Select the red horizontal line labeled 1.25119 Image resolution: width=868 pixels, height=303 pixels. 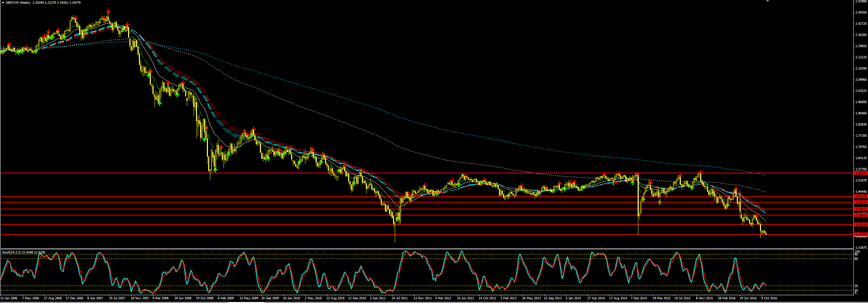pyautogui.click(x=427, y=225)
